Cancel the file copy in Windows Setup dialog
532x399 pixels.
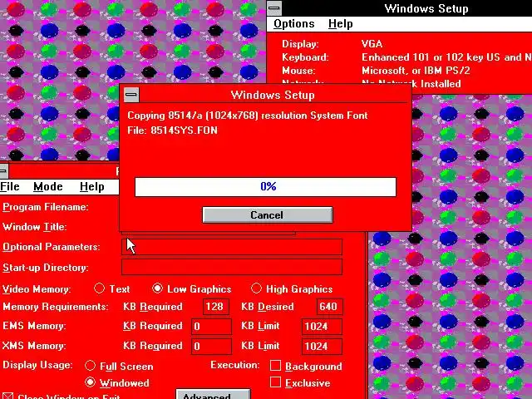click(x=268, y=215)
